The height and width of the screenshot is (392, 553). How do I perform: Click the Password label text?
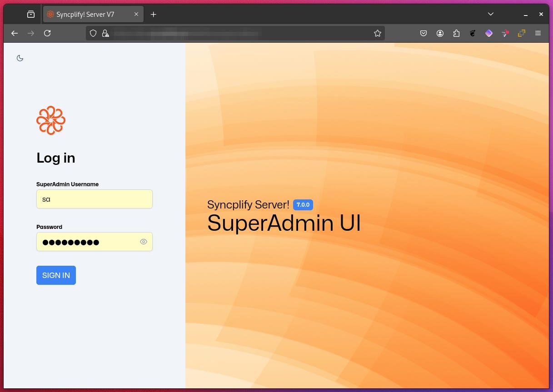click(x=49, y=227)
